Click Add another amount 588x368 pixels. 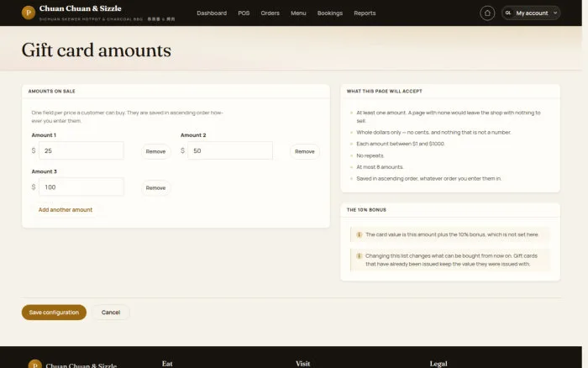[66, 210]
